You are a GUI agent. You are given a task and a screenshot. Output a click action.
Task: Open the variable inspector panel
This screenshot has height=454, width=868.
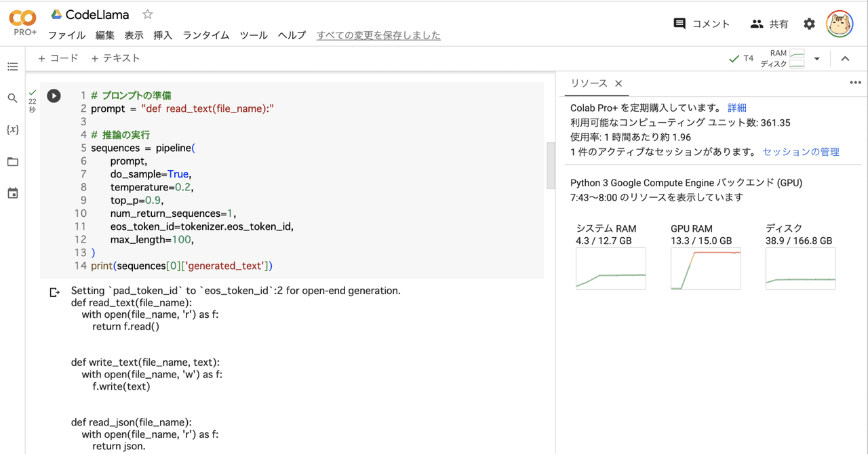tap(12, 129)
